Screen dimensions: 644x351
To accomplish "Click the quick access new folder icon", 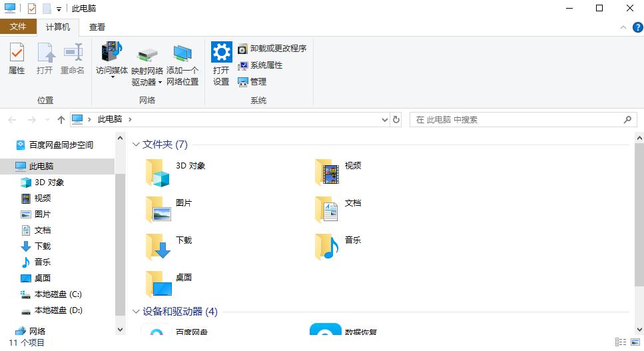I will [x=47, y=8].
